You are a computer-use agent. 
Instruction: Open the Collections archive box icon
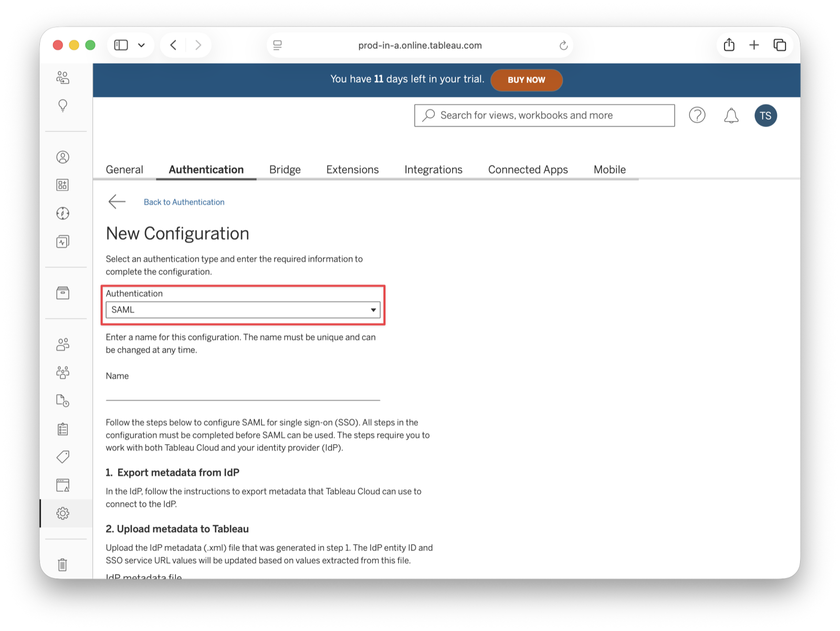point(63,292)
